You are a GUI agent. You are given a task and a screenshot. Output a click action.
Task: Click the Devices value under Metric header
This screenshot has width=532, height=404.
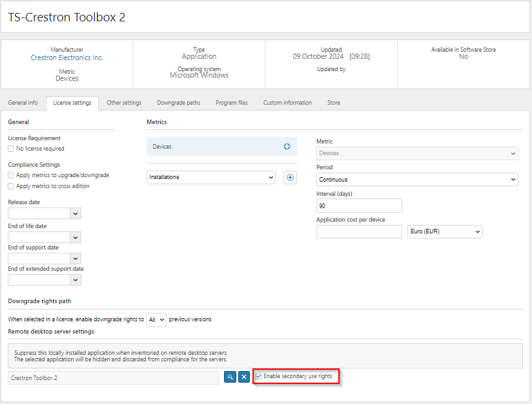pyautogui.click(x=67, y=78)
